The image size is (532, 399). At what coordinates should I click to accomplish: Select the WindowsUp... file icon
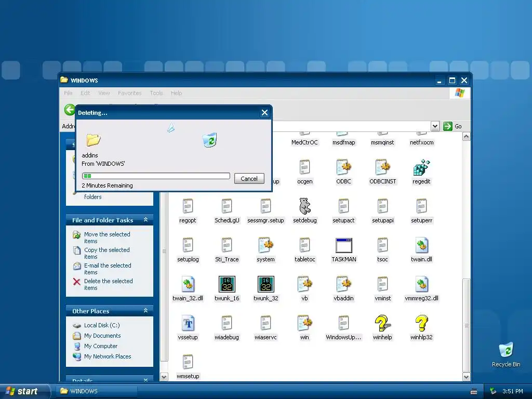[x=343, y=323]
